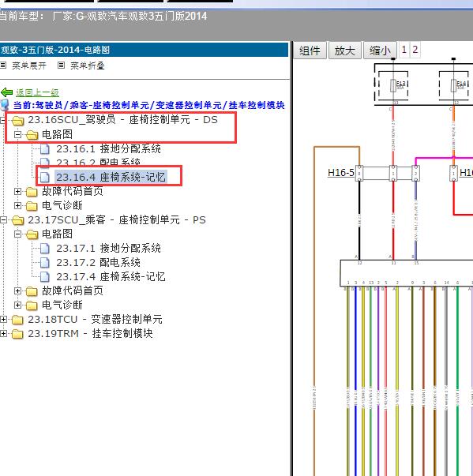The height and width of the screenshot is (476, 473).
Task: Click the icon beside 当前 path label
Action: click(x=5, y=105)
